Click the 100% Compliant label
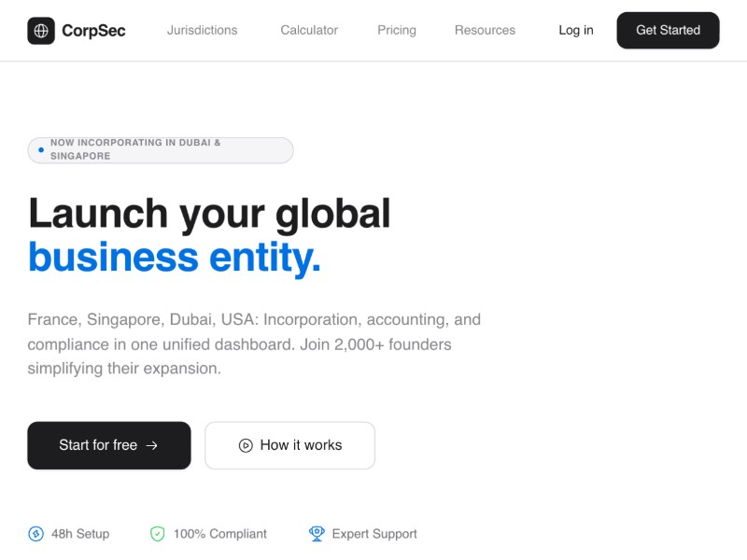The width and height of the screenshot is (747, 560). (x=220, y=534)
